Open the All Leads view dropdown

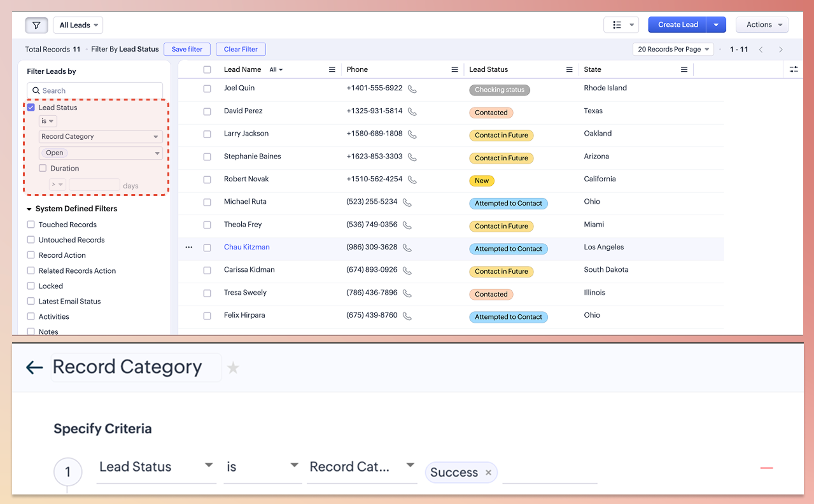click(x=78, y=25)
